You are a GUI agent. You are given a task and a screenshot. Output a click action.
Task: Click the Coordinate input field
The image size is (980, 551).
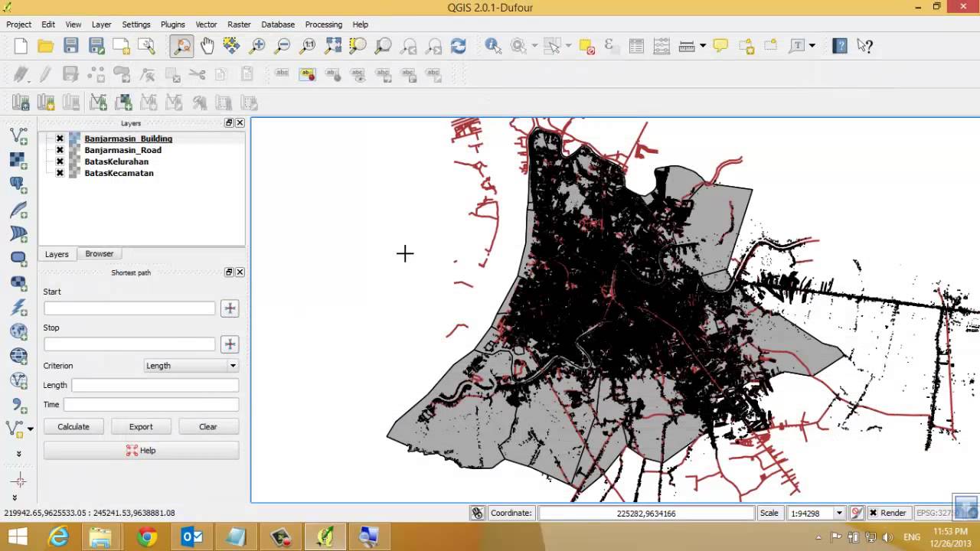coord(646,514)
